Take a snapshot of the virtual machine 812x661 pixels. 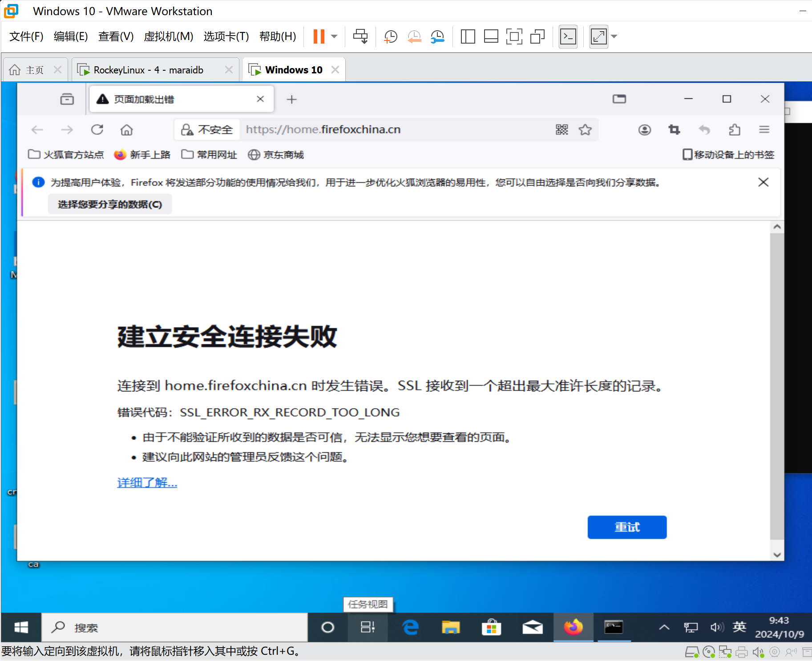point(390,36)
